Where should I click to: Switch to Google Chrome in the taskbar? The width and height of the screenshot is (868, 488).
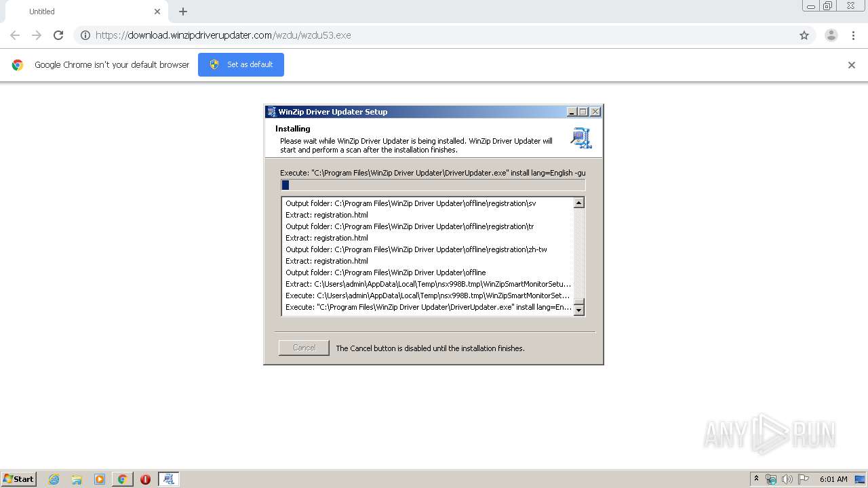122,479
